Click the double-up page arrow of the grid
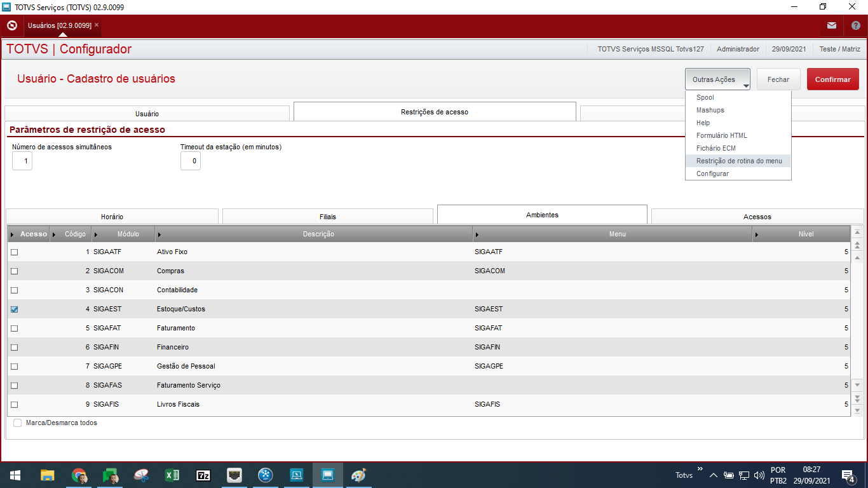This screenshot has width=868, height=488. 857,245
